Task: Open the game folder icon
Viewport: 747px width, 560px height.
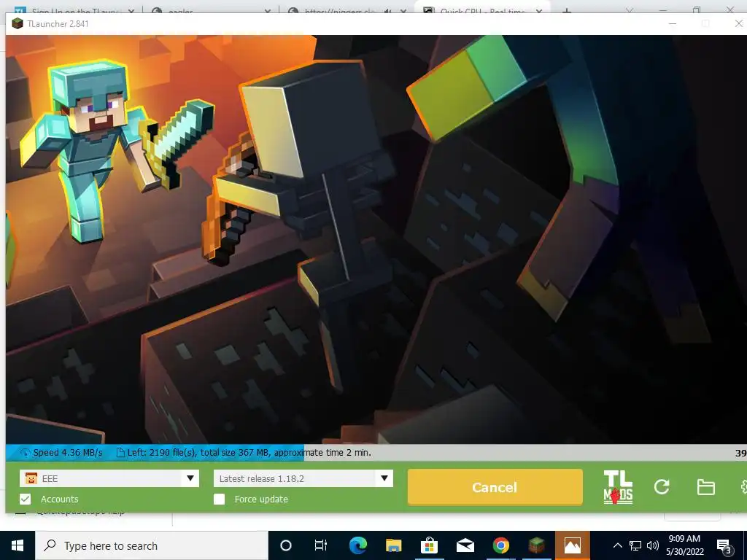Action: (x=705, y=487)
